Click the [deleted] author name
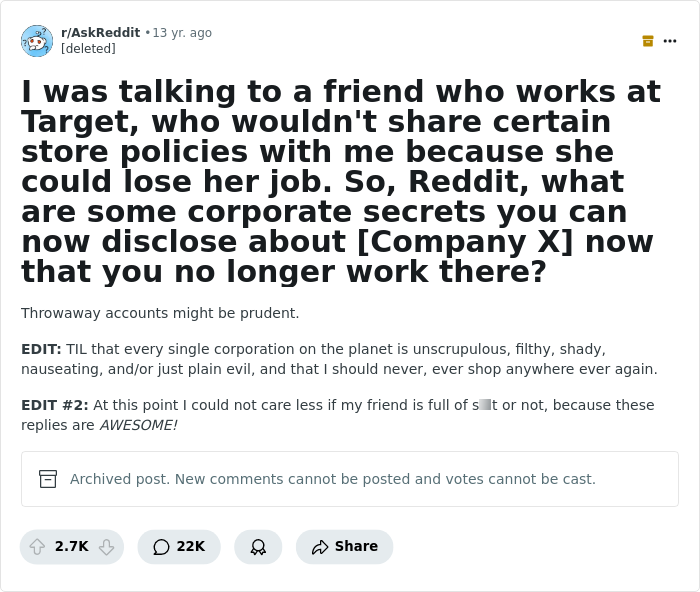Image resolution: width=700 pixels, height=592 pixels. click(88, 49)
